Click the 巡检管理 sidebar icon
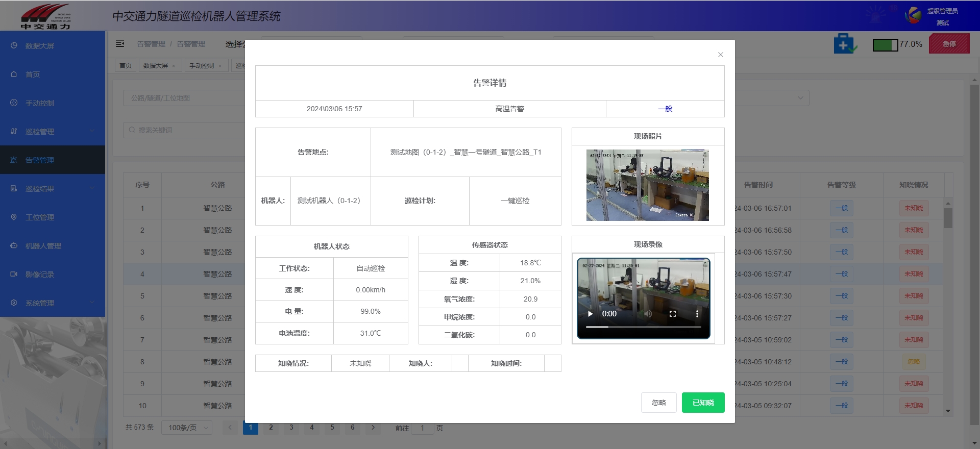This screenshot has height=449, width=980. pos(14,131)
